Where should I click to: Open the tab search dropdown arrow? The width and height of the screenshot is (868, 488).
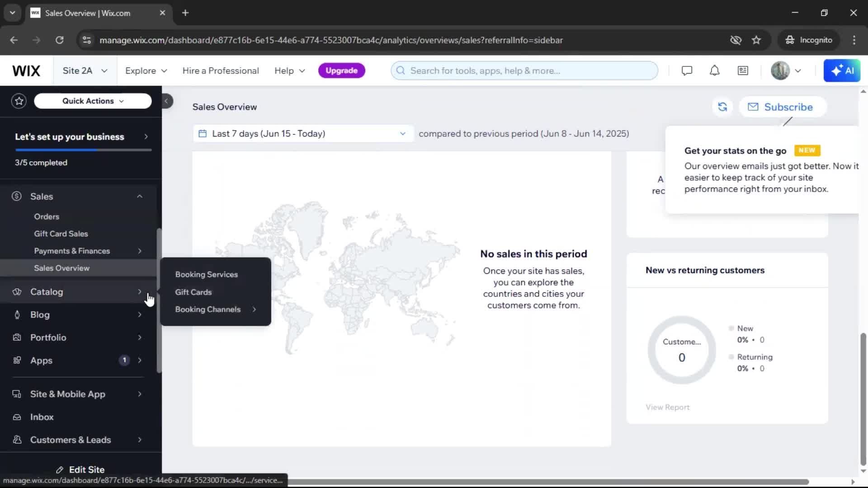[12, 13]
